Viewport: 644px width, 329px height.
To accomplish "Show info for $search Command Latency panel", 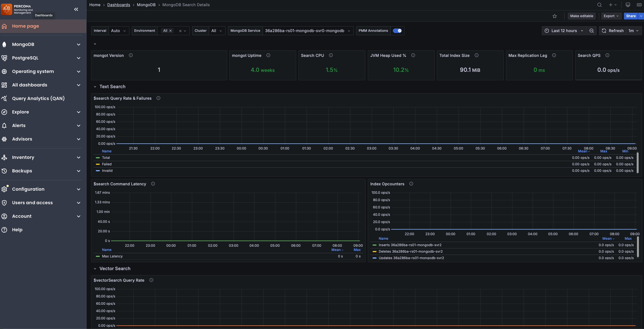I will coord(153,184).
